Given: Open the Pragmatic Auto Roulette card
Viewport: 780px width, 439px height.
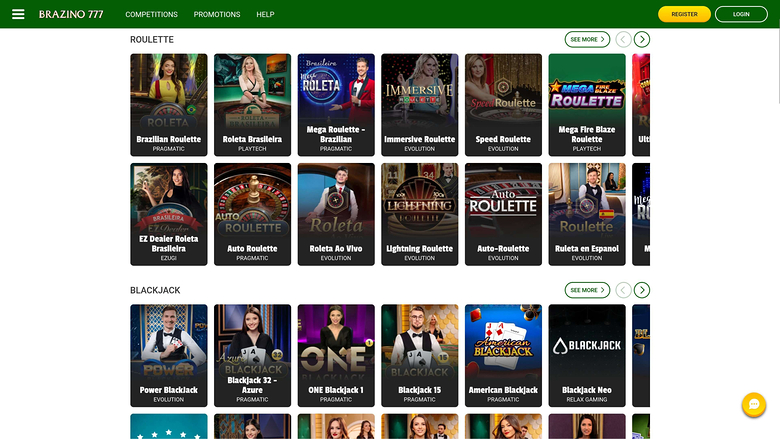Looking at the screenshot, I should (252, 214).
